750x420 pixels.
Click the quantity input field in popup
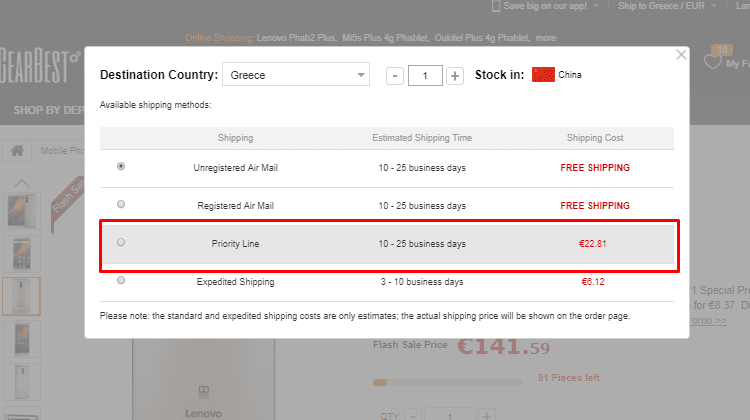click(425, 75)
